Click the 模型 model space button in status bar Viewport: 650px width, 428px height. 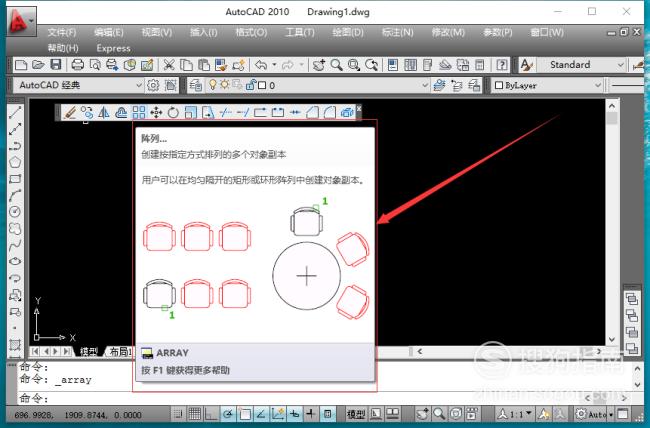[x=356, y=413]
